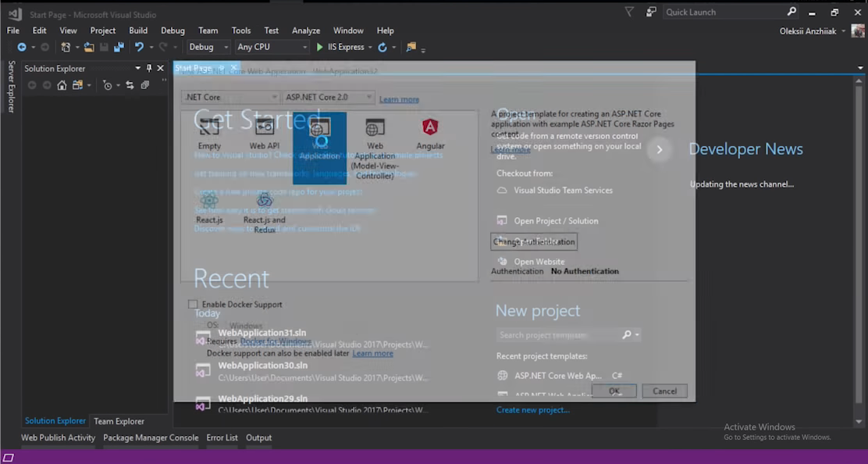Click the OK button in the dialog
This screenshot has height=464, width=868.
click(614, 391)
